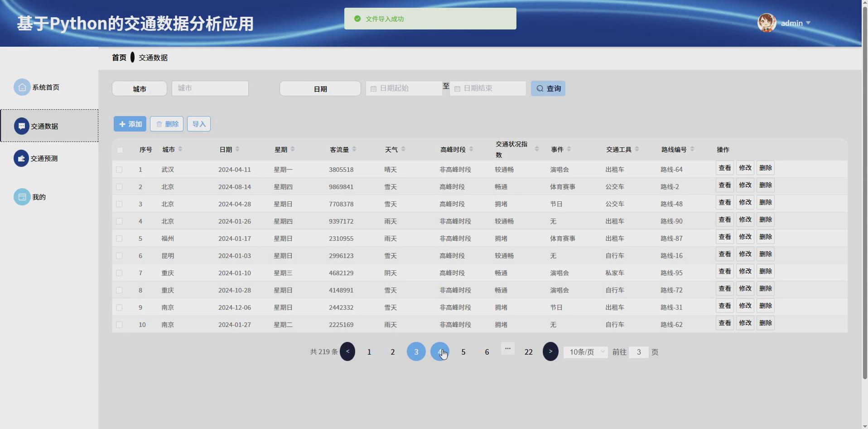Select 交通数据 in the breadcrumb
868x429 pixels.
tap(153, 57)
